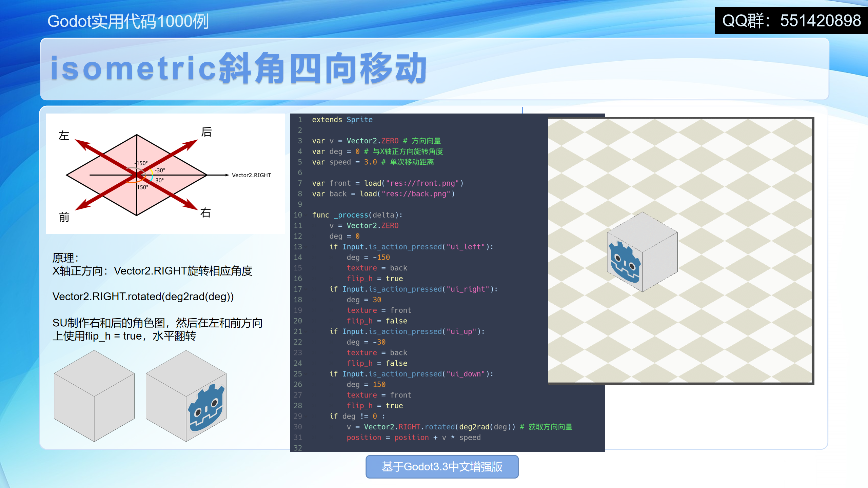Image resolution: width=868 pixels, height=488 pixels.
Task: Click the 'position = position + v * speed' line
Action: (x=414, y=438)
